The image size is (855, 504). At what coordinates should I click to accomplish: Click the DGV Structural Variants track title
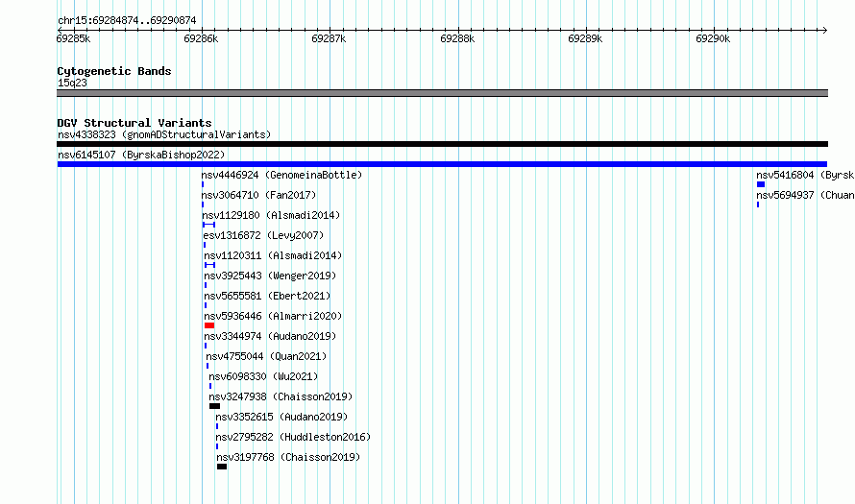click(x=134, y=123)
